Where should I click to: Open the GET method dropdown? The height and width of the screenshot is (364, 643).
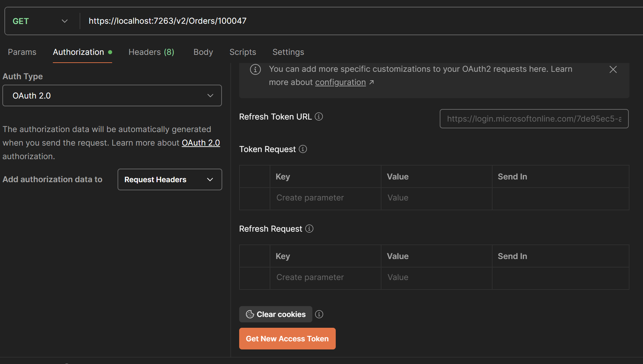pos(40,21)
